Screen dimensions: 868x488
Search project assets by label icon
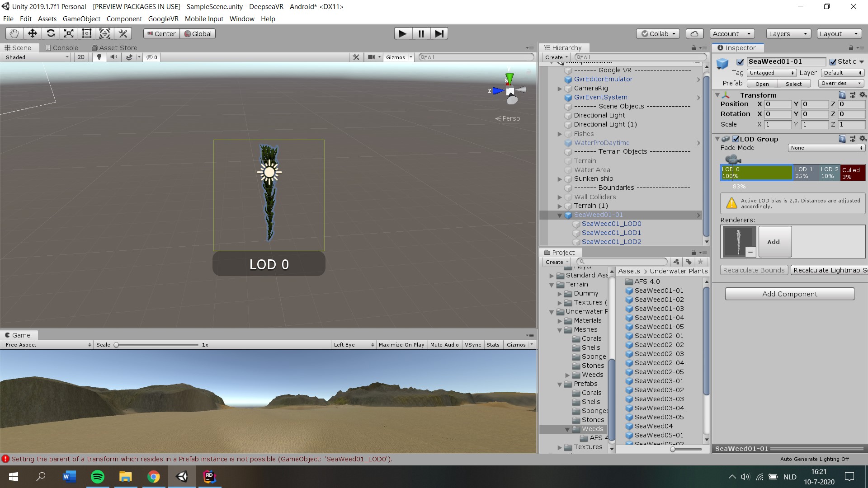[x=688, y=262]
